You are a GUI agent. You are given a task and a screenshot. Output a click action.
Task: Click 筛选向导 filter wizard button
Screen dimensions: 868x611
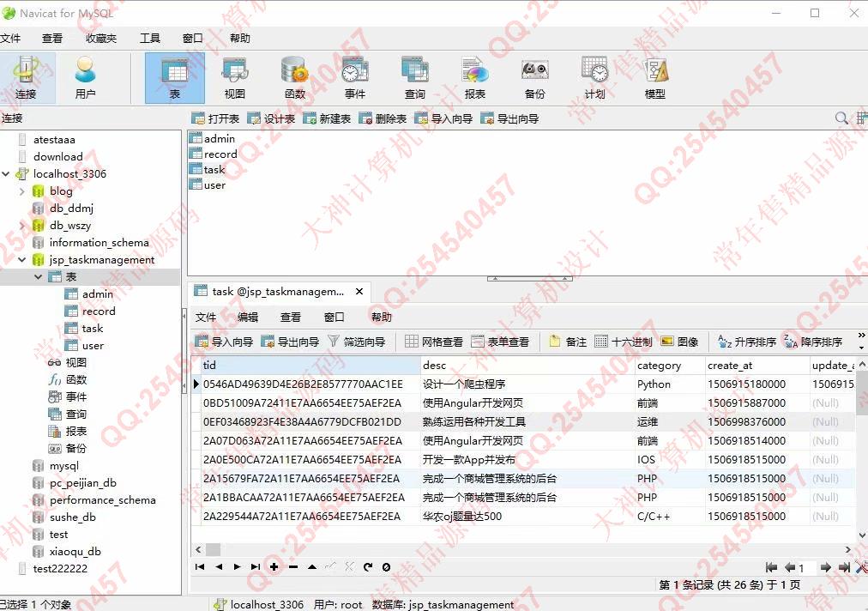click(x=357, y=342)
